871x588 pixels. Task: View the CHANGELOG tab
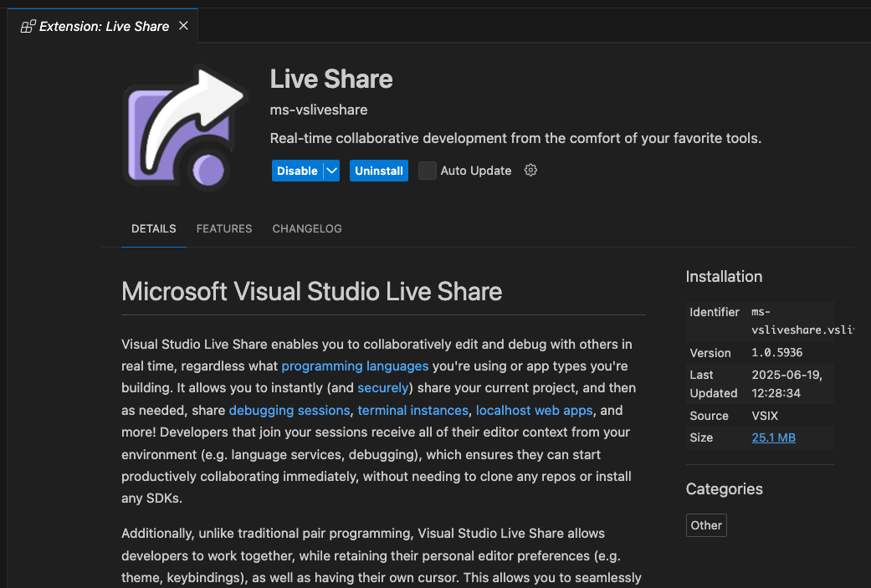tap(307, 228)
